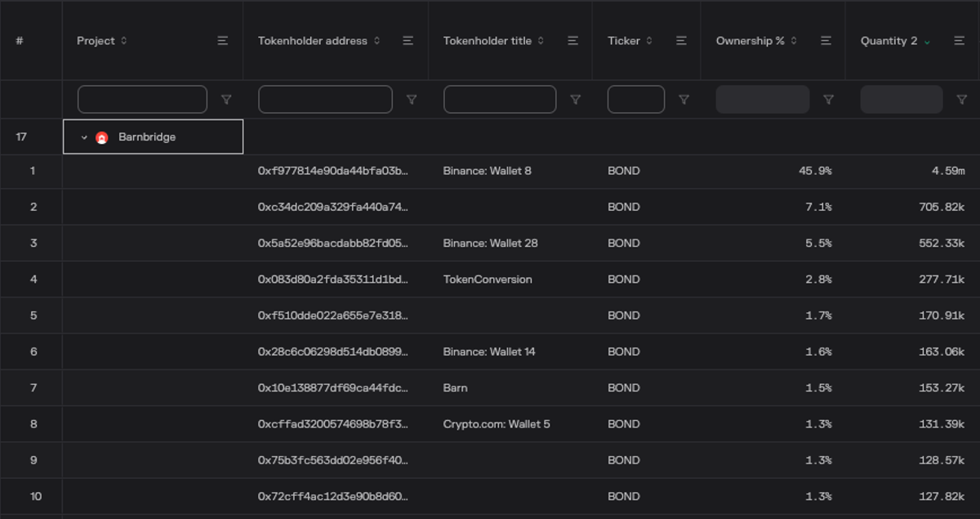Click the Ownership % header label
The height and width of the screenshot is (519, 980).
[x=751, y=41]
